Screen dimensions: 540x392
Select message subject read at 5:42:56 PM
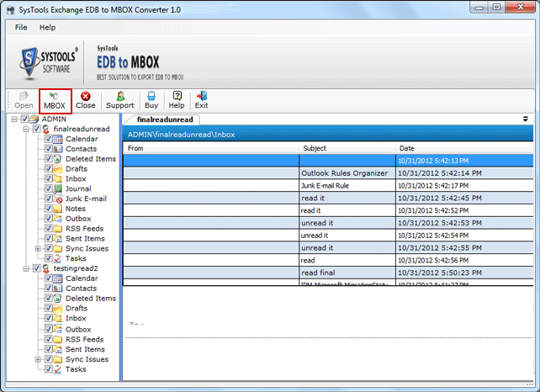[328, 261]
